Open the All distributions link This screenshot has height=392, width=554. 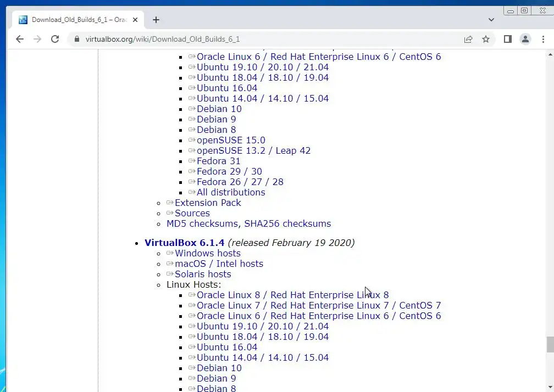[231, 192]
